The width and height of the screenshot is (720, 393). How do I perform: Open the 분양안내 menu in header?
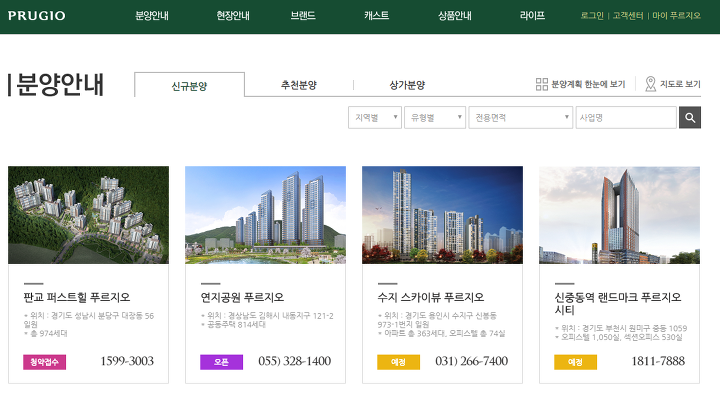click(152, 16)
